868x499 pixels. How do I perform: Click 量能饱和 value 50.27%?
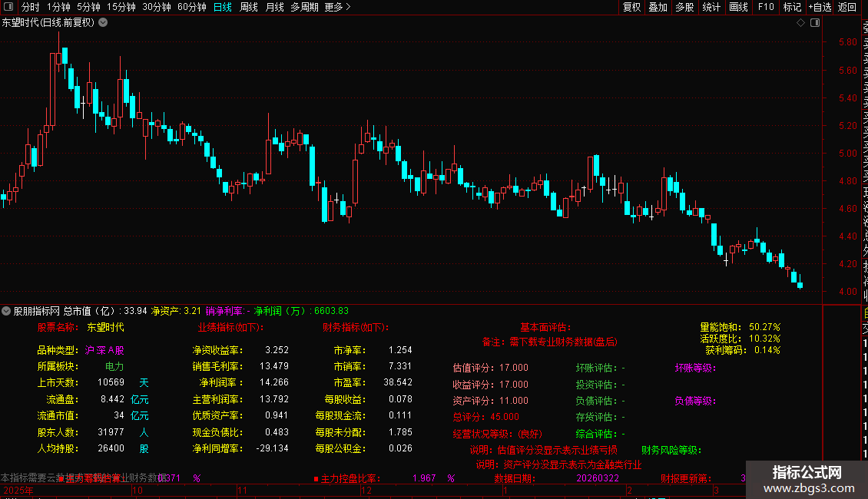(x=764, y=327)
